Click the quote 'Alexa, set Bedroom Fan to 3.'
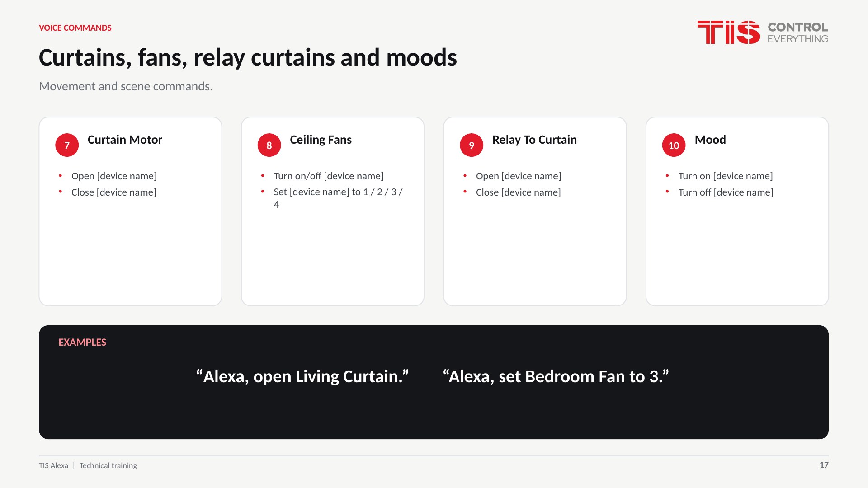The image size is (868, 488). coord(556,376)
